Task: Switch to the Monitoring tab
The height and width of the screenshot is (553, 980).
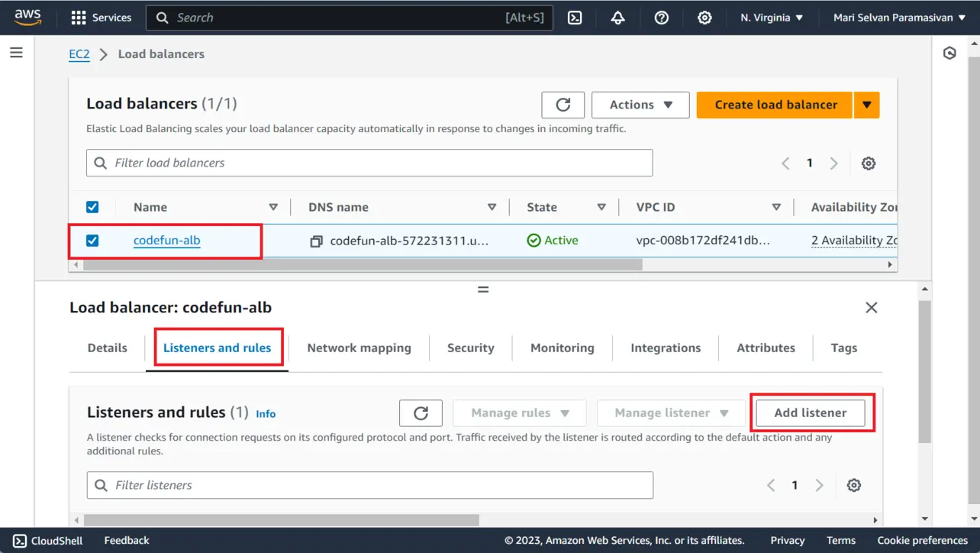Action: coord(563,348)
